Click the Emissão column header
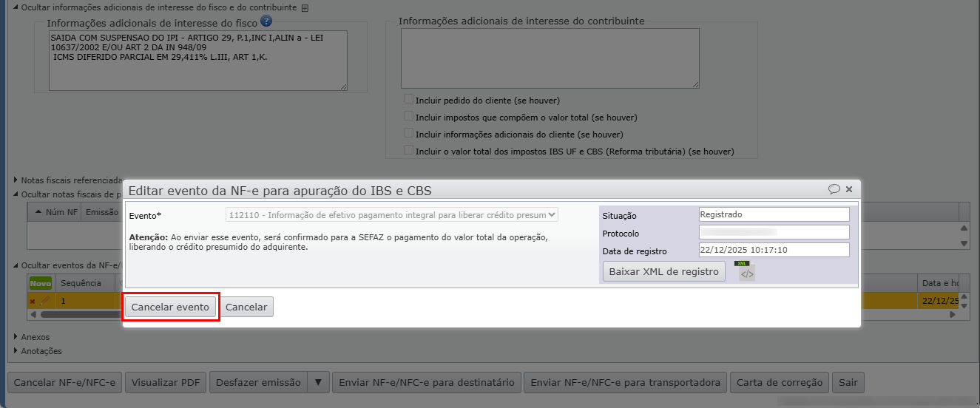Screen dimensions: 980x408 coord(102,212)
